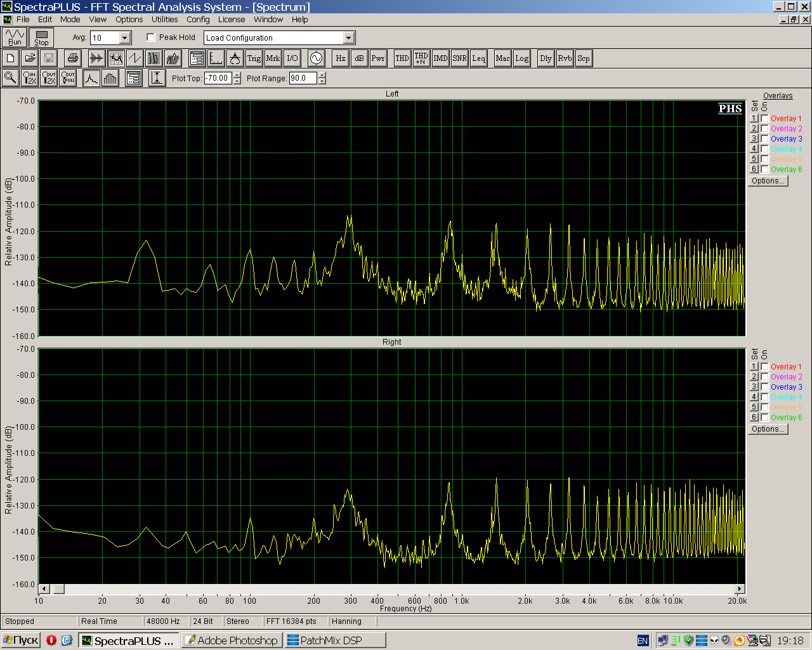Viewport: 812px width, 650px height.
Task: Click the Plot Range input field
Action: click(x=303, y=78)
